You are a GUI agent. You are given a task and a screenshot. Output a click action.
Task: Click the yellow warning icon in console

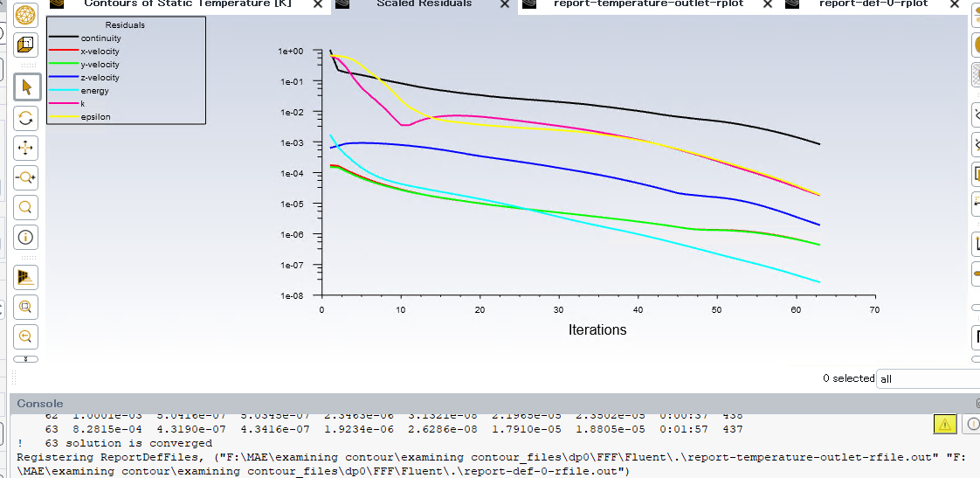(944, 424)
